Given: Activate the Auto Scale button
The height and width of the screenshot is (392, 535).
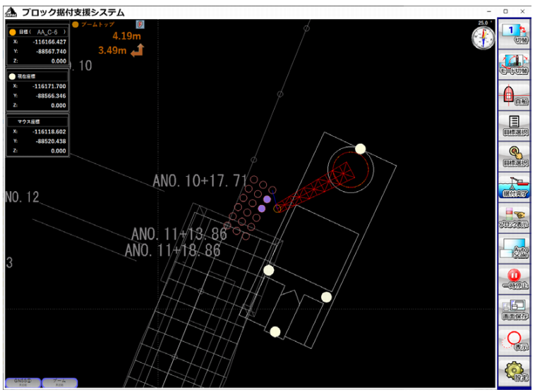Looking at the screenshot, I should [x=515, y=248].
